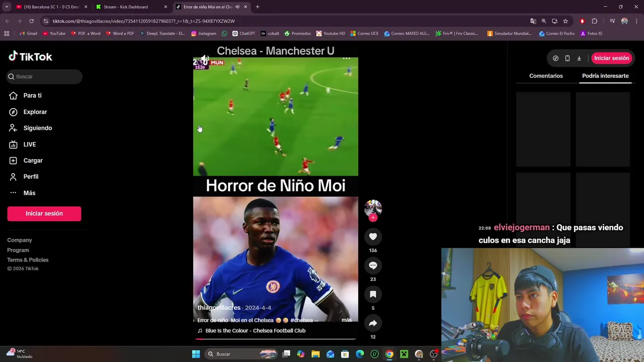Click the phone icon in TikTok header
Viewport: 644px width, 362px height.
point(567,58)
